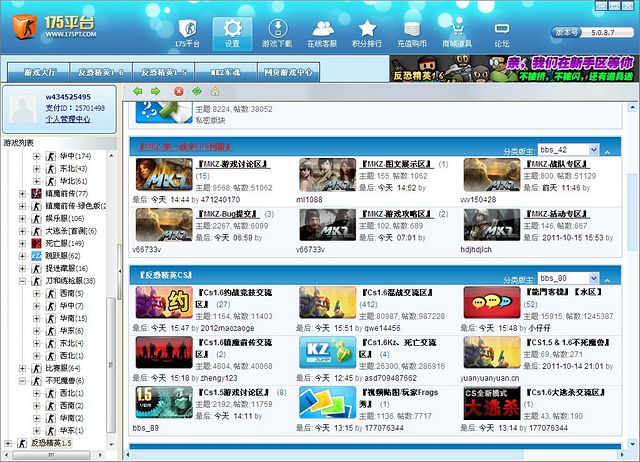640x462 pixels.
Task: Click the home icon in browser toolbar
Action: tap(215, 91)
